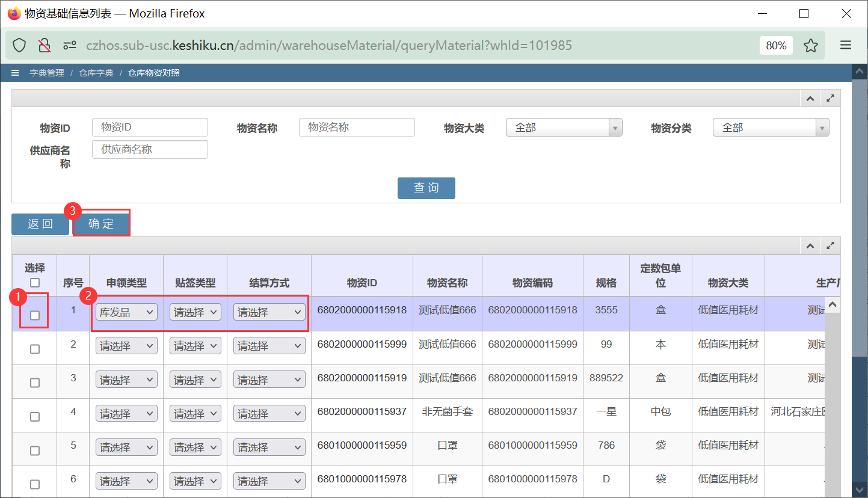Confirm with the 确定 button

click(x=101, y=224)
